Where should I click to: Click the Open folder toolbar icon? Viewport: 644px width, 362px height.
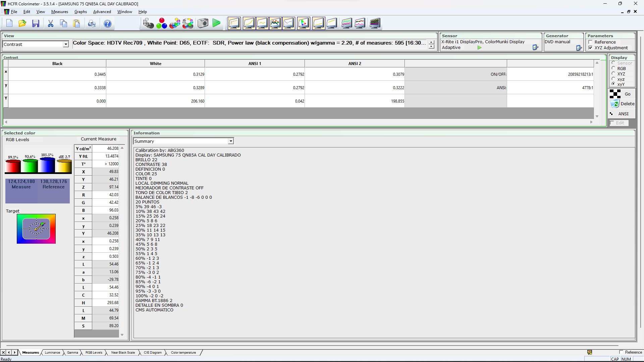point(22,23)
